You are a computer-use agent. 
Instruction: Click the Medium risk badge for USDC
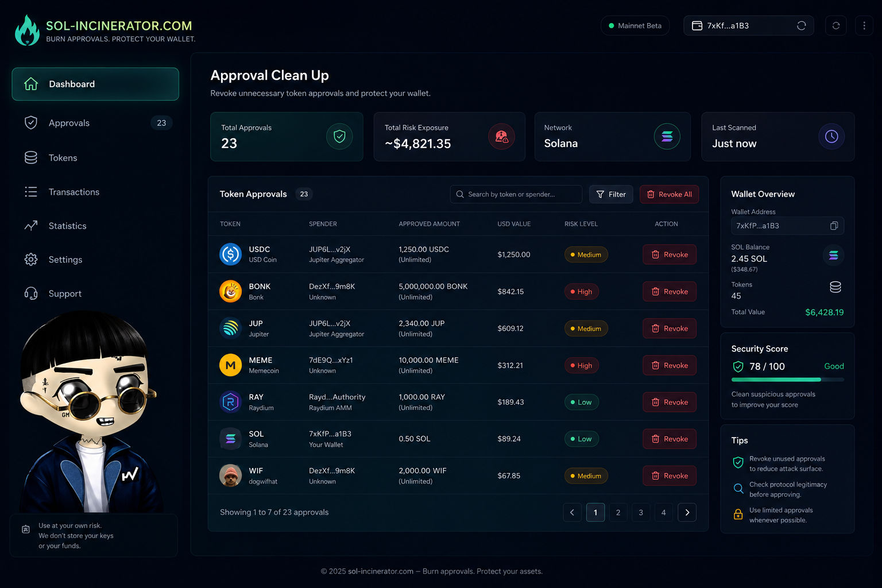[x=586, y=254]
